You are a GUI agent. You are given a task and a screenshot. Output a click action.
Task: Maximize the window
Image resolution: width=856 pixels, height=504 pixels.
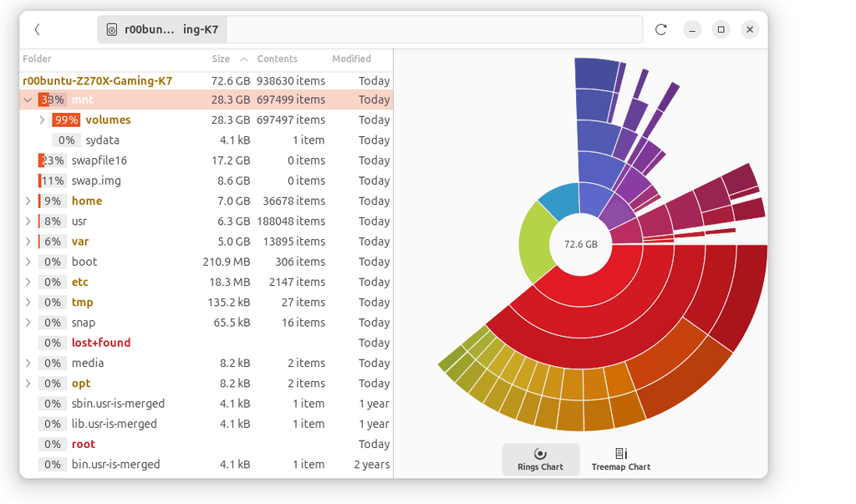[721, 29]
